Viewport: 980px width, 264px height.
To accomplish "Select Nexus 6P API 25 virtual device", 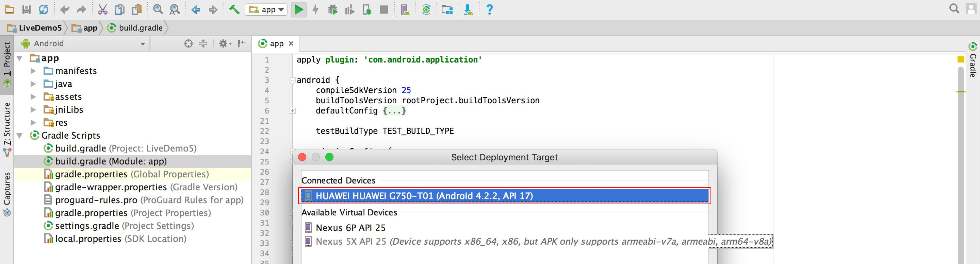I will click(x=350, y=228).
